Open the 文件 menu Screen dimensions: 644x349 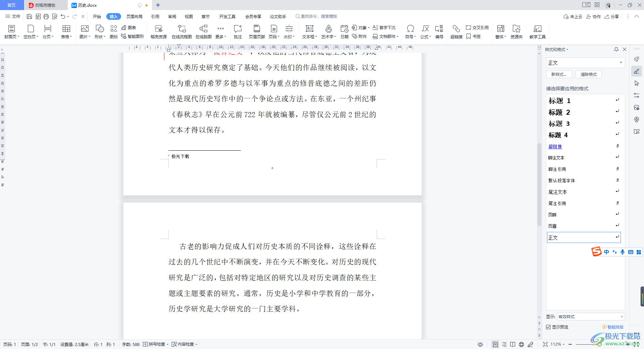tap(13, 16)
